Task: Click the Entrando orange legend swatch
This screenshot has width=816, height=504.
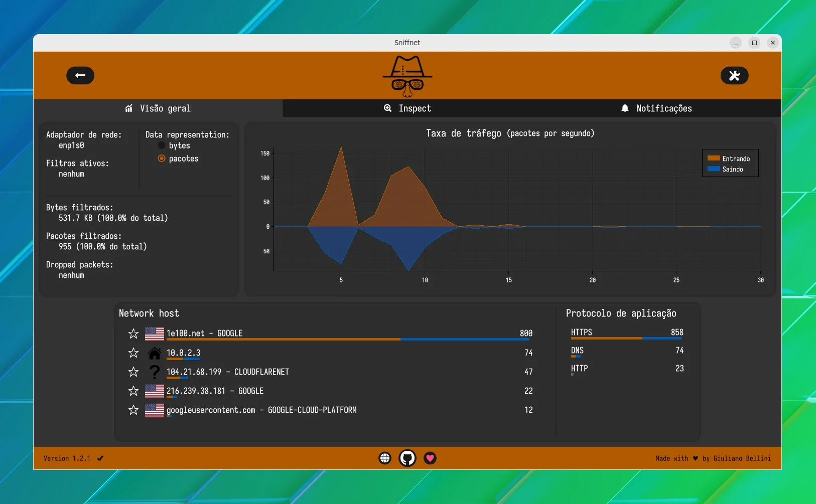Action: click(714, 158)
